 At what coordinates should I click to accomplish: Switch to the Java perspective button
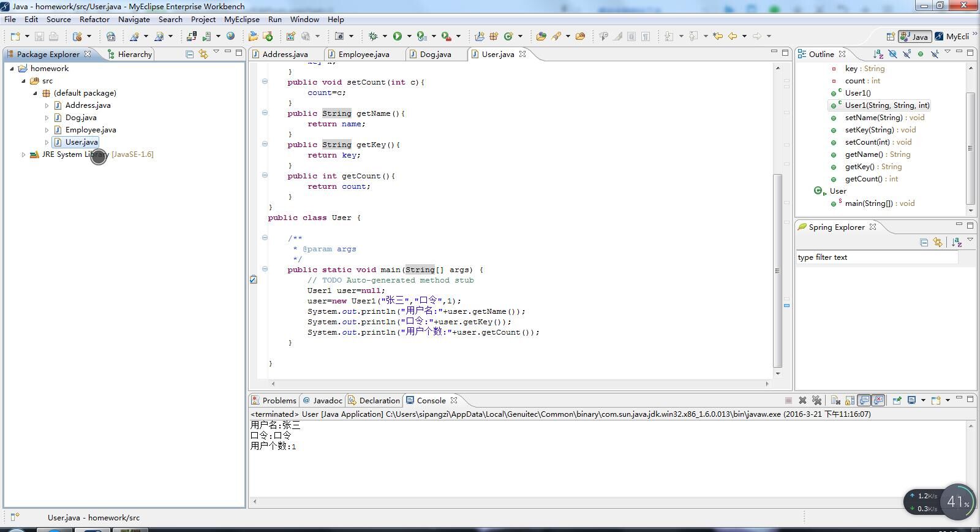pyautogui.click(x=914, y=36)
